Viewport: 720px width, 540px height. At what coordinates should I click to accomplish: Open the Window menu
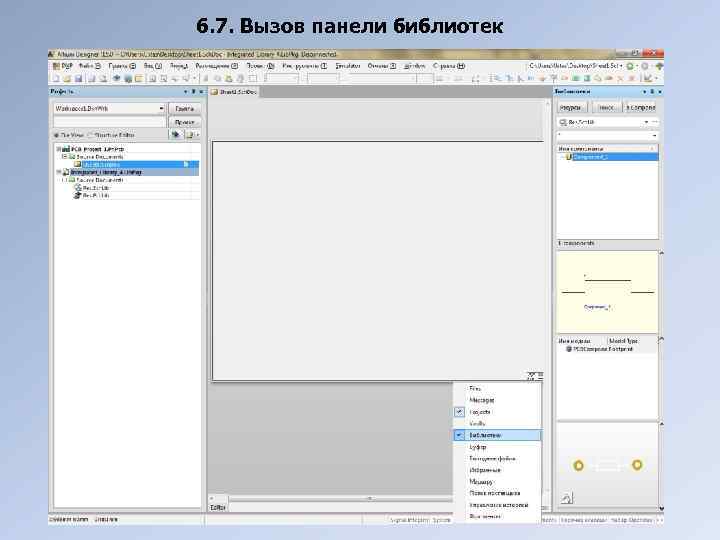(415, 66)
